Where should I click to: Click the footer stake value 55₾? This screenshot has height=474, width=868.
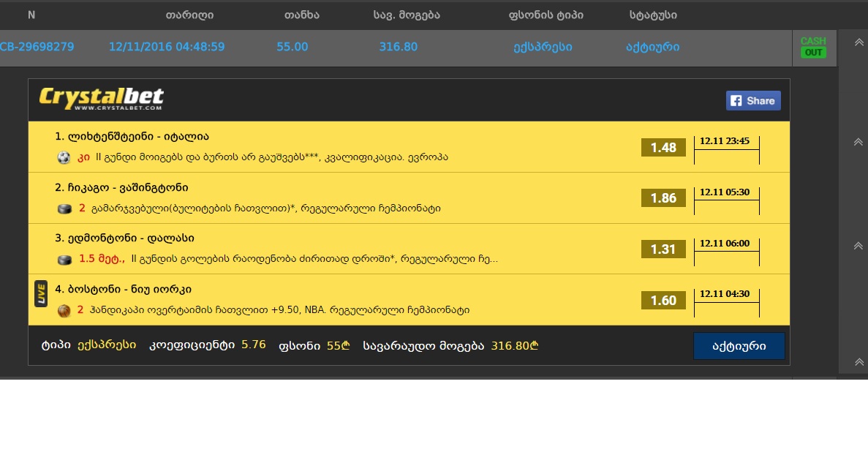[339, 346]
